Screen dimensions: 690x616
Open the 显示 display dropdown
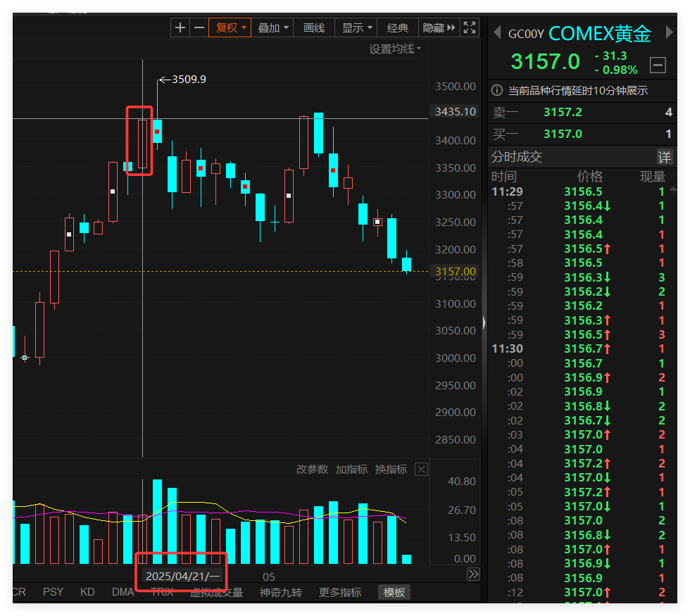pyautogui.click(x=357, y=27)
